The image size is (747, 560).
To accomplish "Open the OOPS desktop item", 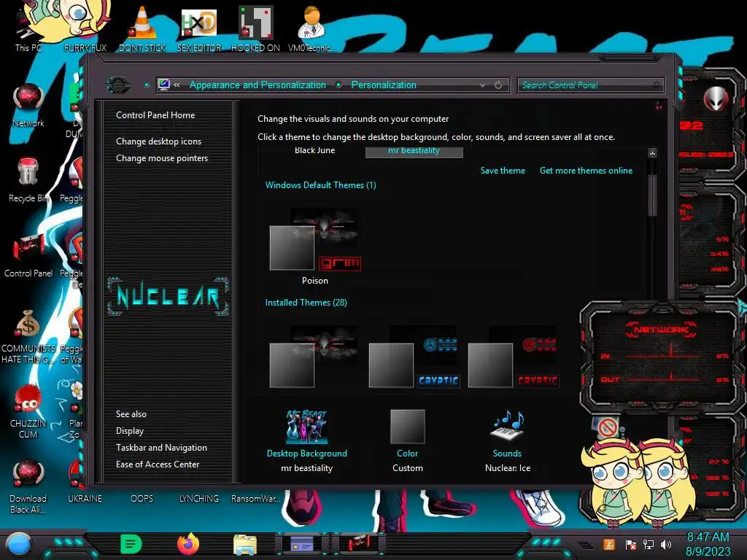I will [x=142, y=499].
